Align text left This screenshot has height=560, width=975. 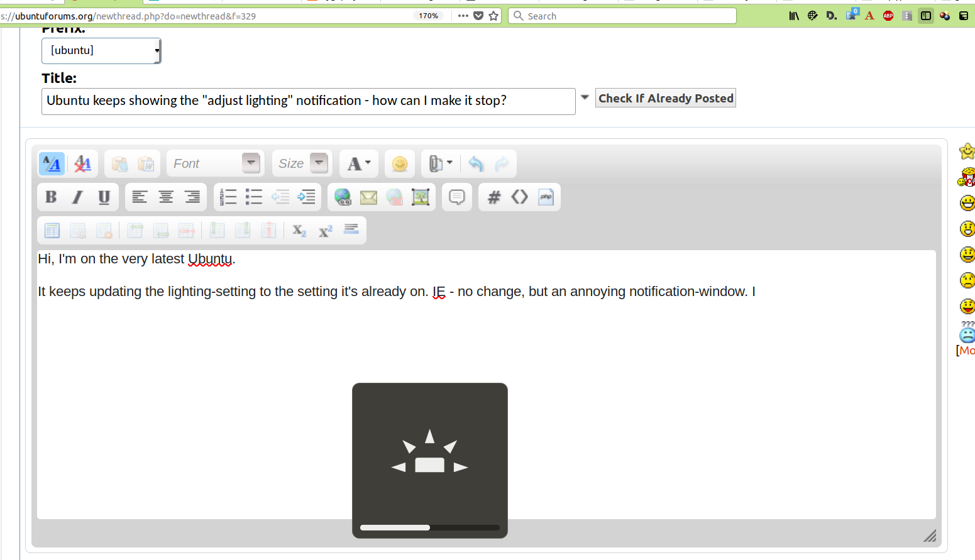pyautogui.click(x=139, y=197)
